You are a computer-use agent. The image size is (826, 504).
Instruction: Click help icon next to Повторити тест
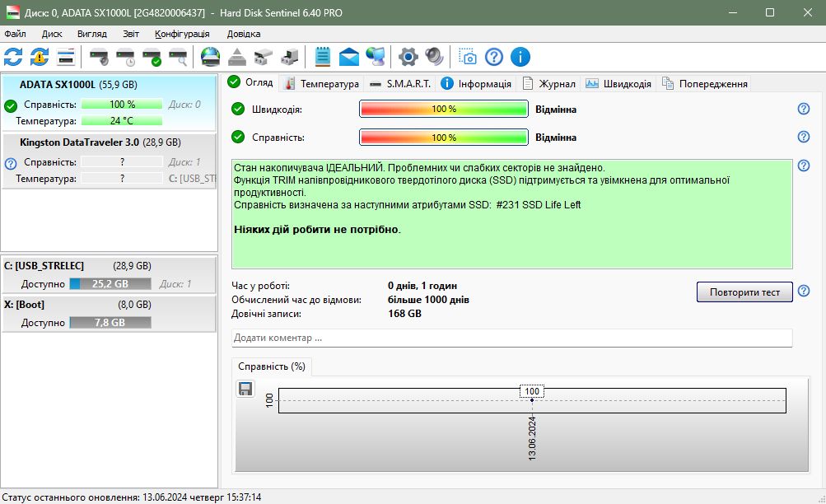pyautogui.click(x=803, y=291)
